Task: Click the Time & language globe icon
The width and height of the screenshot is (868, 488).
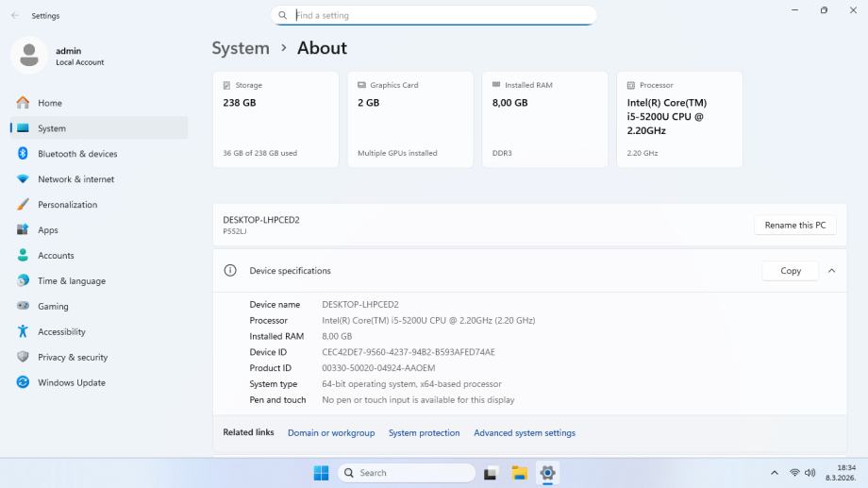Action: coord(23,280)
